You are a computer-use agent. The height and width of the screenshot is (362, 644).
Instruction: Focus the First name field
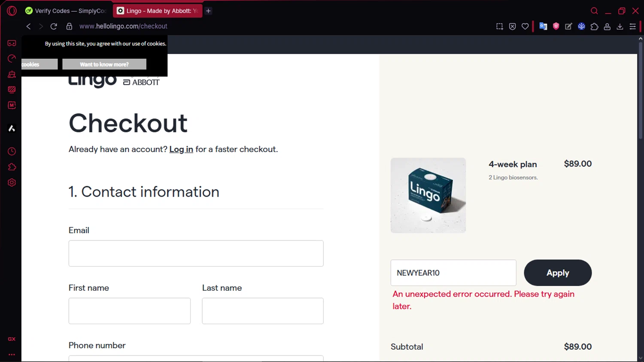click(x=129, y=311)
